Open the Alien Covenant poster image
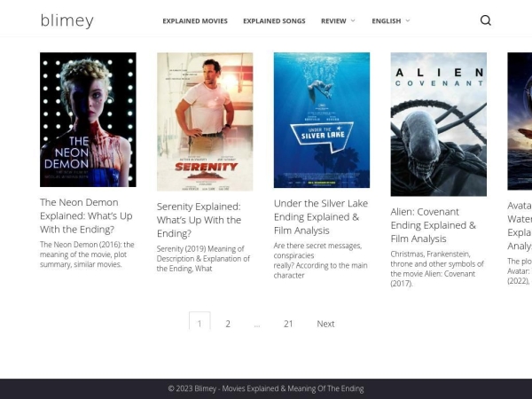Image resolution: width=532 pixels, height=399 pixels. coord(438,124)
